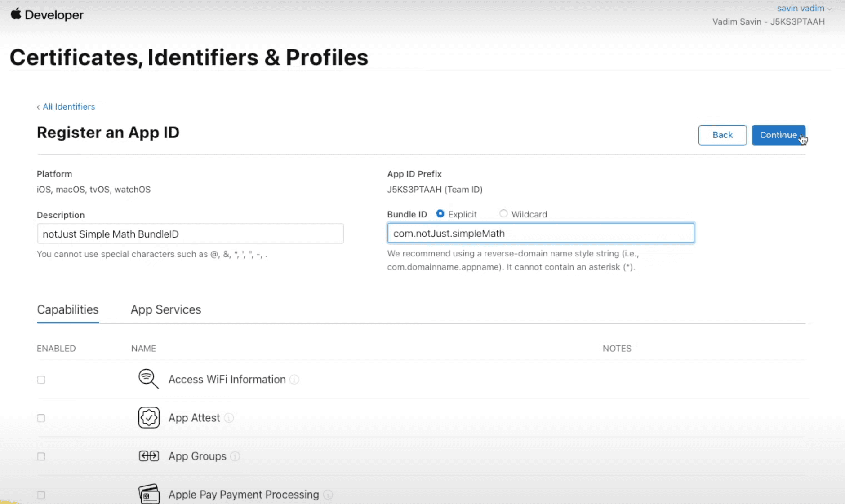Open info tooltip next to App Groups
This screenshot has width=845, height=504.
point(235,456)
